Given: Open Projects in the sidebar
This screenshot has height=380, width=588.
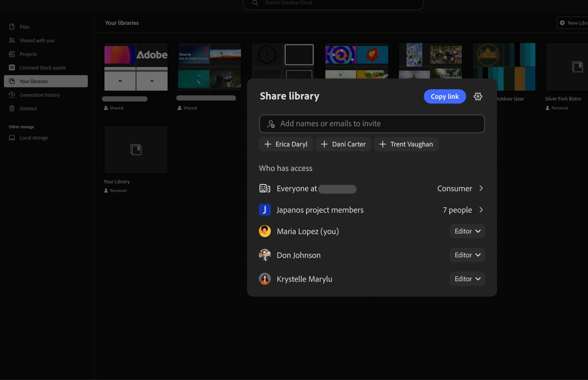Looking at the screenshot, I should 46,54.
